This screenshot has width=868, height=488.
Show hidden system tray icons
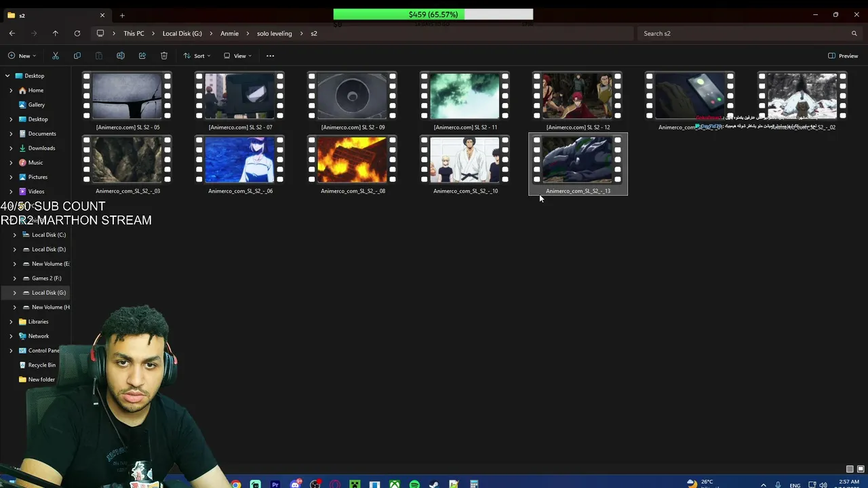coord(764,485)
